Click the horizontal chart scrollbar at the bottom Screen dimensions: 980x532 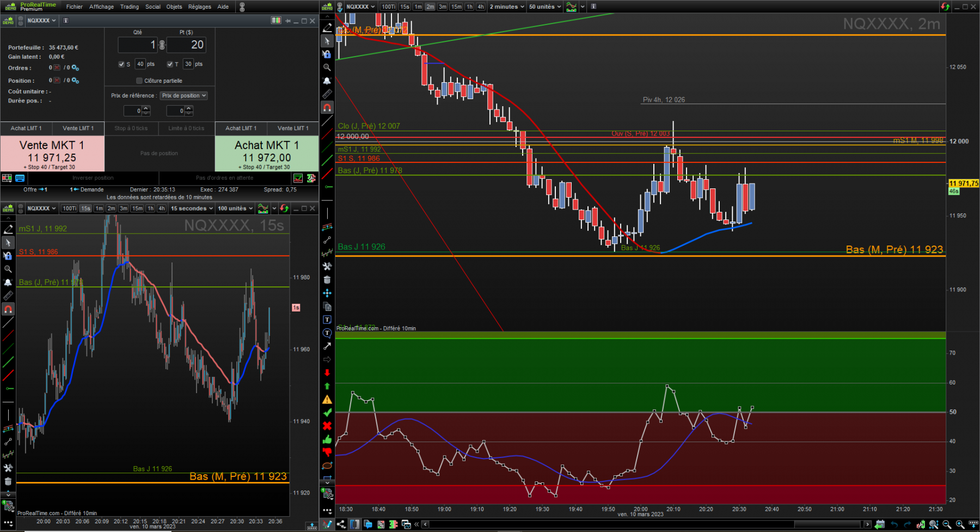(x=646, y=524)
